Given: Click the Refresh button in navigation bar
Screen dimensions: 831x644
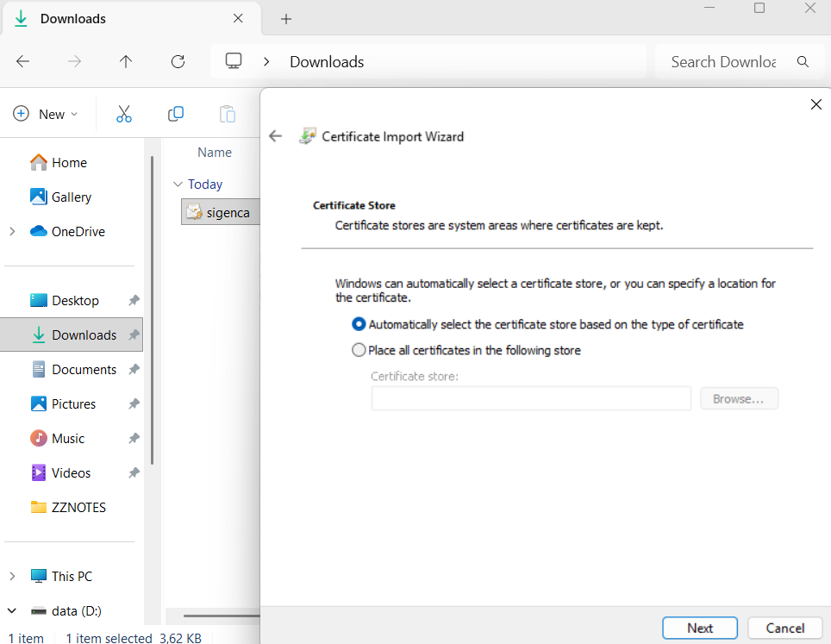Looking at the screenshot, I should click(178, 61).
